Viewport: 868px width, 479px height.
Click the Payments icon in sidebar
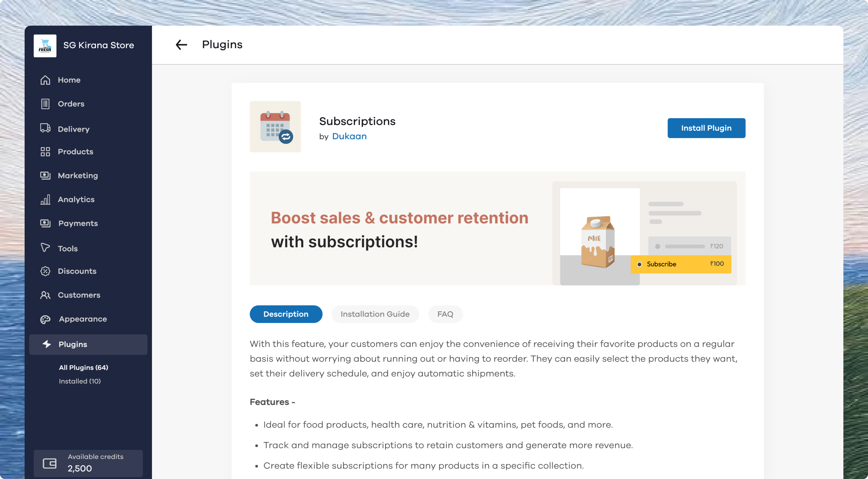pyautogui.click(x=45, y=223)
